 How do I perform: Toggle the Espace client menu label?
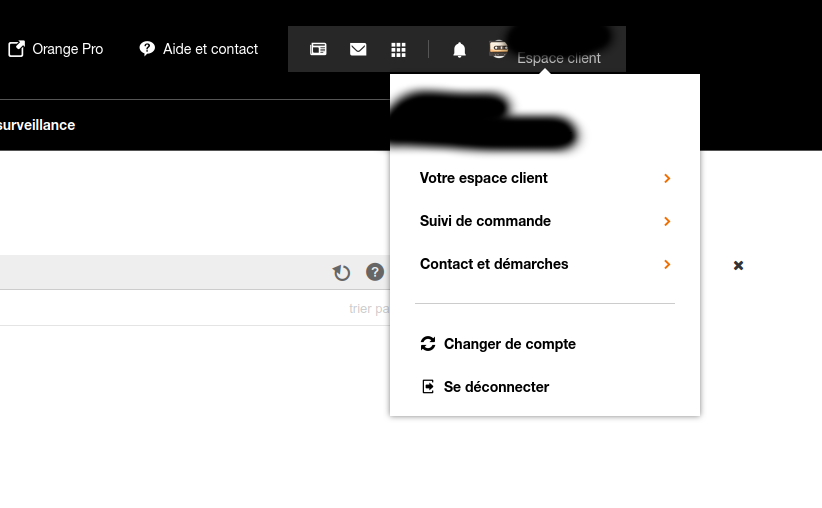point(558,58)
